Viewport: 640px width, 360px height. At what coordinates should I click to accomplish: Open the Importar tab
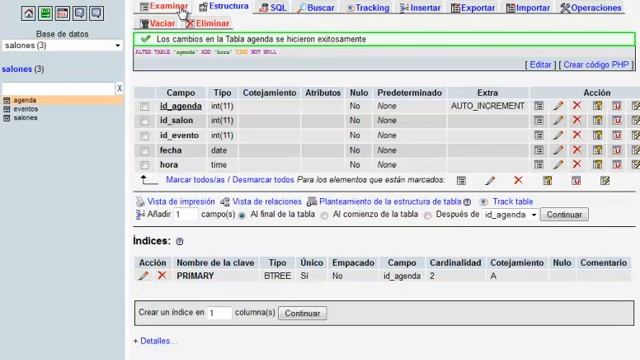[x=528, y=7]
